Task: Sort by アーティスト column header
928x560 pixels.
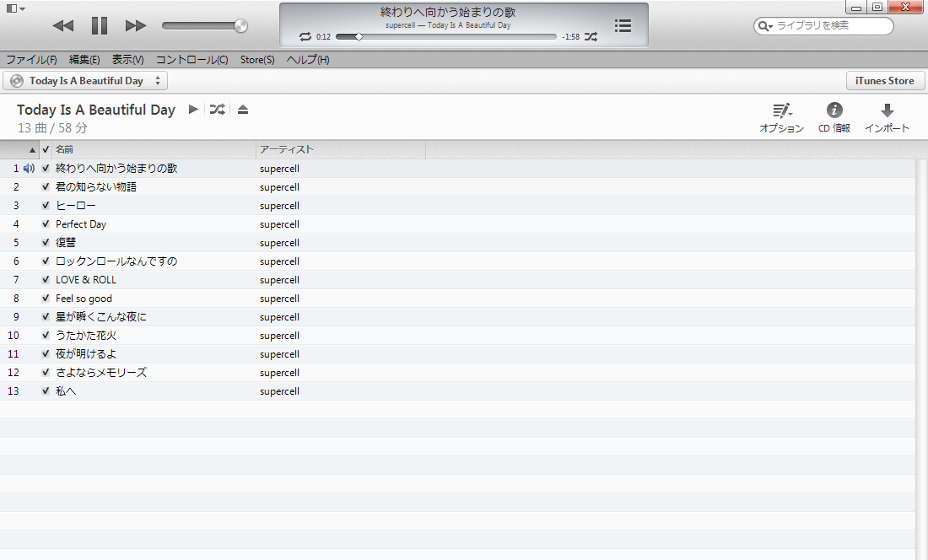Action: 341,149
